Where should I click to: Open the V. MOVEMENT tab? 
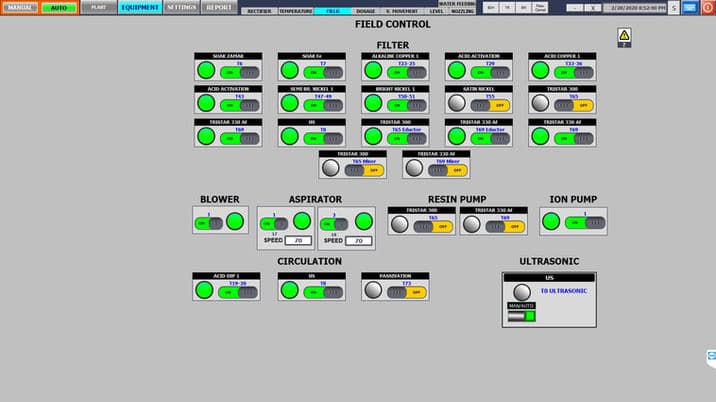tap(402, 11)
